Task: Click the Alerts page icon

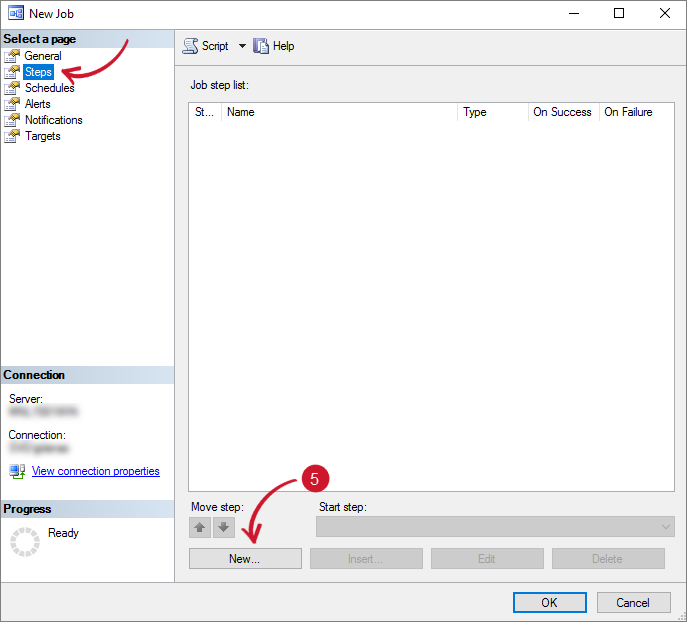Action: (x=12, y=104)
